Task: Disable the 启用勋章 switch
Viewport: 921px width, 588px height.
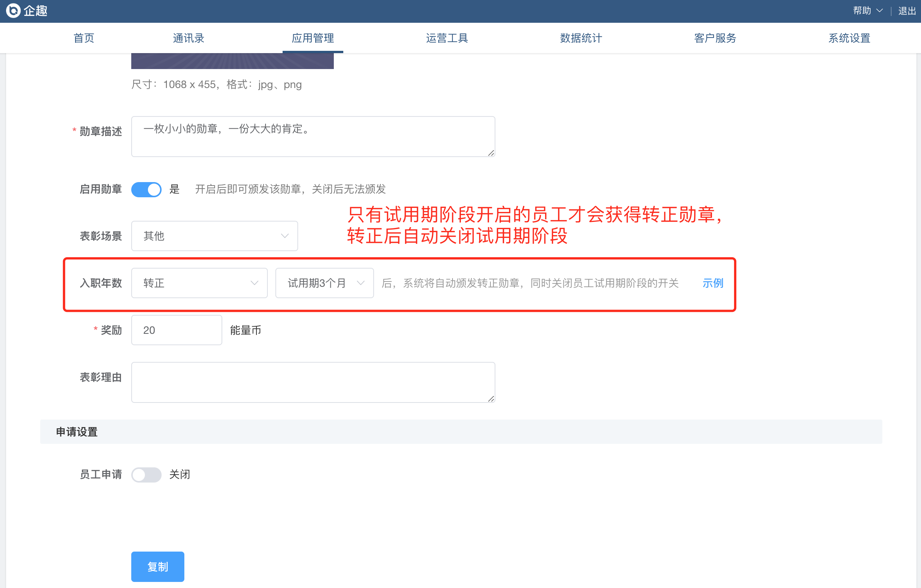Action: (x=146, y=189)
